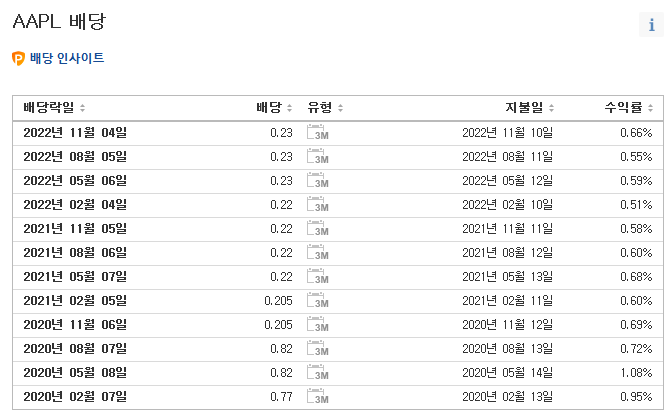The width and height of the screenshot is (670, 414).
Task: Click yield value 0.72%
Action: [x=636, y=348]
